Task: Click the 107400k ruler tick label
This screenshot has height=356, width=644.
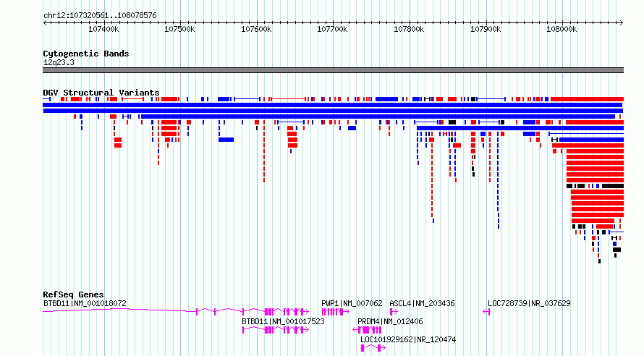Action: (103, 29)
